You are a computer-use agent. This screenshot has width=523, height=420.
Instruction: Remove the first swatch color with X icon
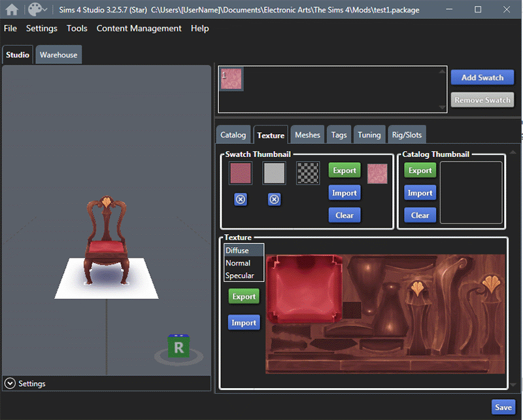click(241, 200)
